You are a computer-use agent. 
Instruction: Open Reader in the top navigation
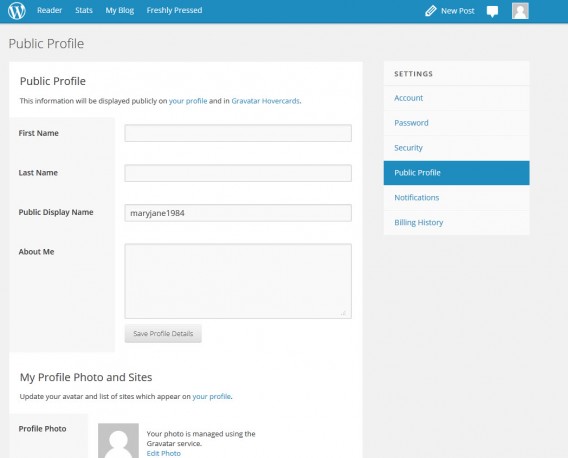[x=50, y=10]
